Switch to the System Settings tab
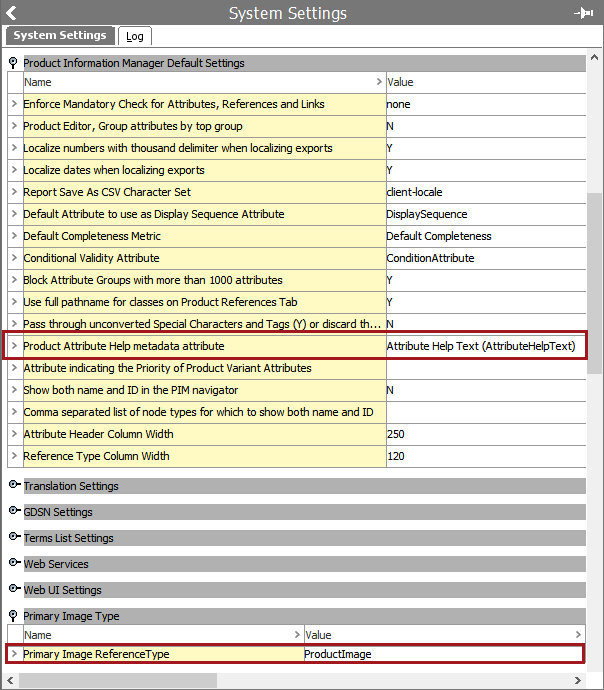The height and width of the screenshot is (690, 604). click(60, 36)
